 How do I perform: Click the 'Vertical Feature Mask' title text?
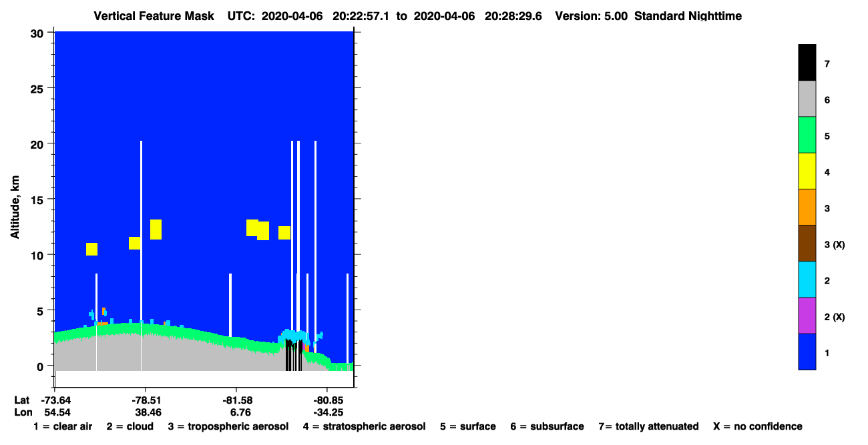156,16
